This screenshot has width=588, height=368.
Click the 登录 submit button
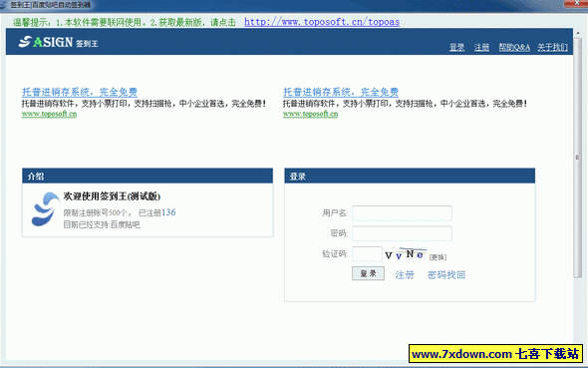[368, 273]
